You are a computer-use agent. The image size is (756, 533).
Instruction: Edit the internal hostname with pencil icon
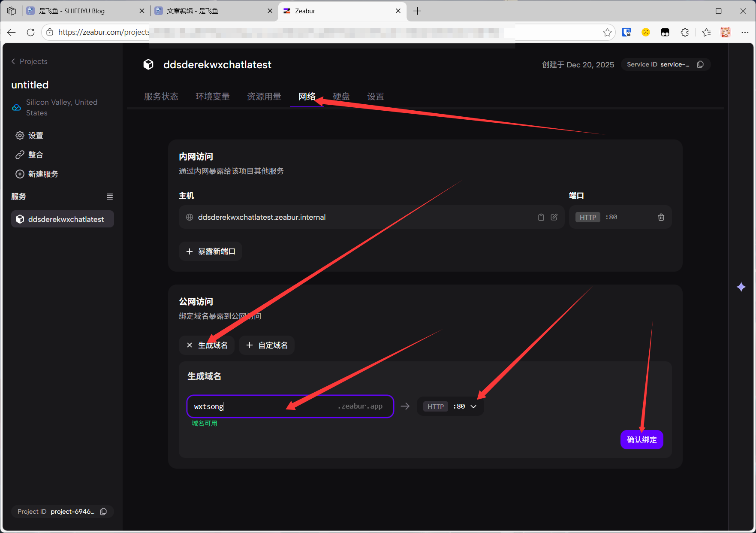554,217
